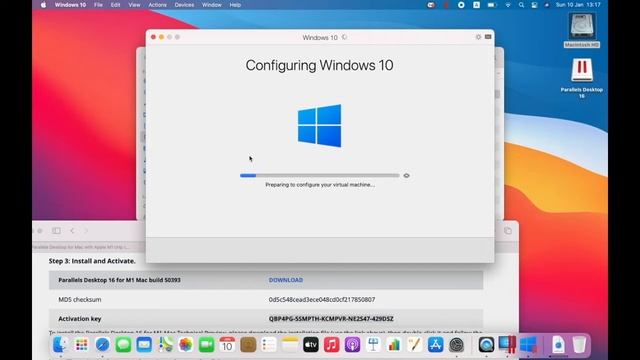Go back in the Safari window

(72, 231)
